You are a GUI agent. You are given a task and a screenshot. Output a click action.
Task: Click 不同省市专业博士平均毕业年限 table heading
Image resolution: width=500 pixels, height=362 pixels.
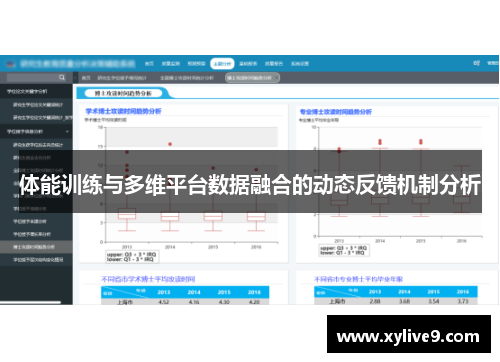pyautogui.click(x=358, y=279)
